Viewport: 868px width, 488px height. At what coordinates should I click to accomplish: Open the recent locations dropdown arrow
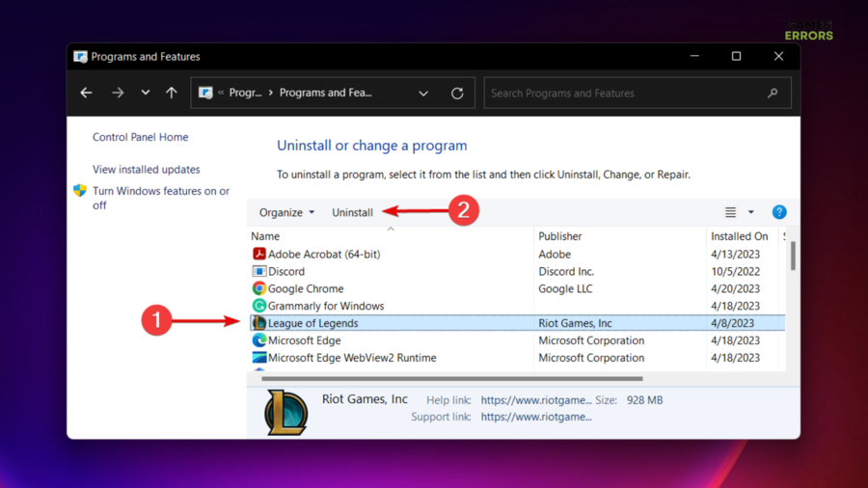pyautogui.click(x=146, y=94)
